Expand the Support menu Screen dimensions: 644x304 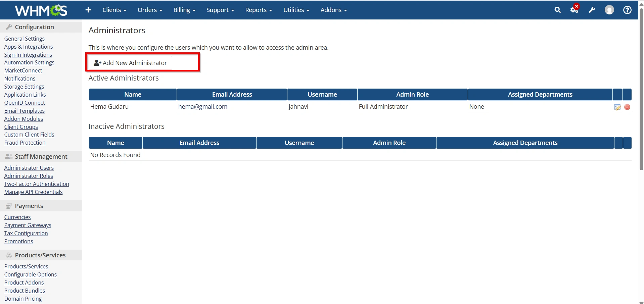(x=220, y=10)
